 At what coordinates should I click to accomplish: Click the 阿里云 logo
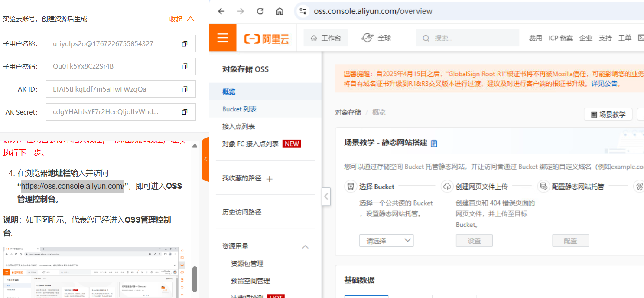click(x=267, y=39)
